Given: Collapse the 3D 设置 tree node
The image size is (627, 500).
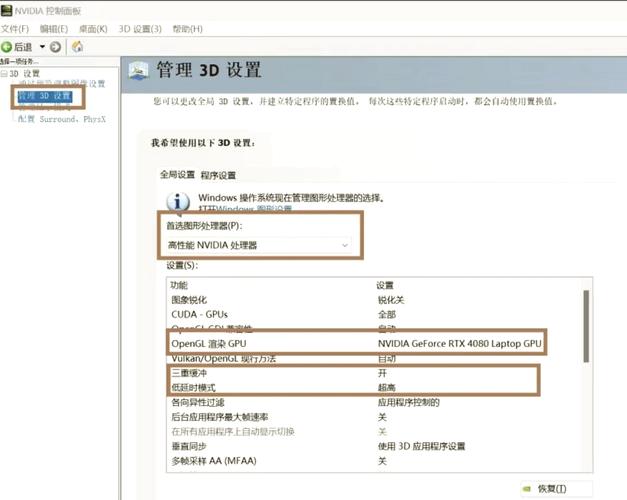Looking at the screenshot, I should tap(4, 74).
